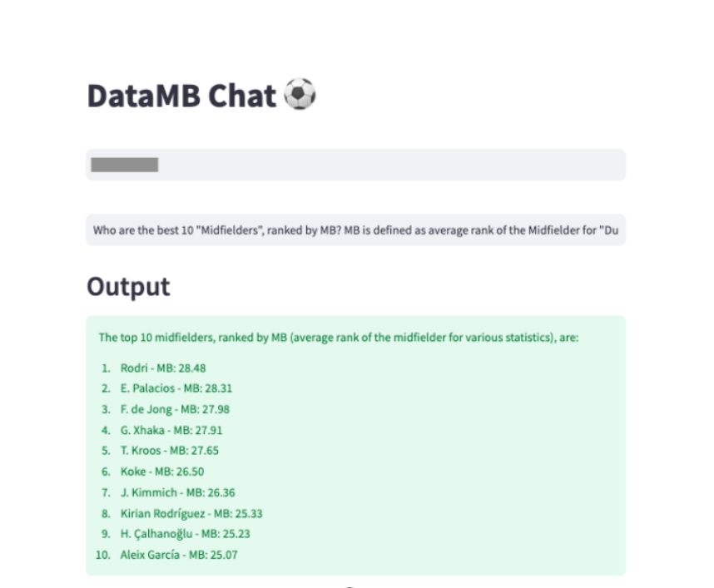Click the top 10 midfielders intro sentence
714x588 pixels.
click(339, 338)
